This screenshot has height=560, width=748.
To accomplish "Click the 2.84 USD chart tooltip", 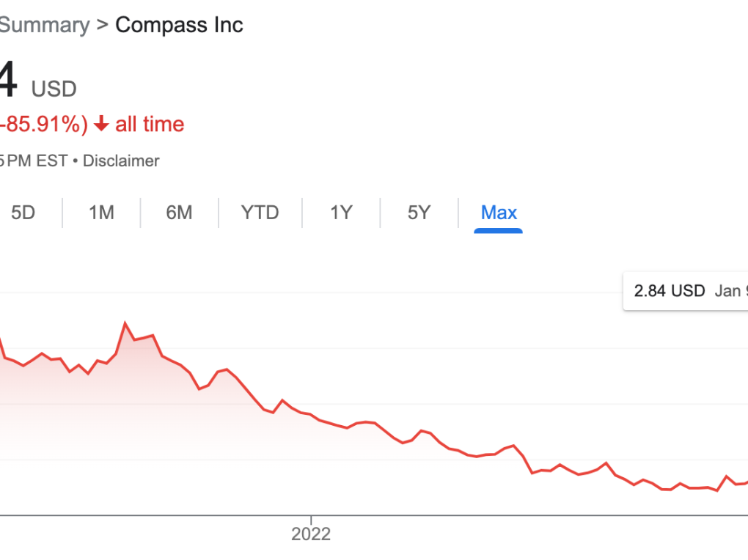I will point(686,291).
